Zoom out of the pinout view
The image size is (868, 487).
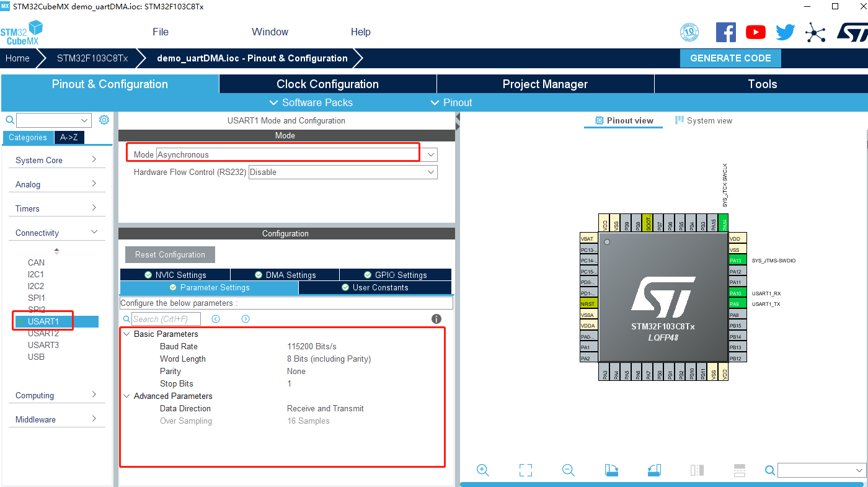568,470
